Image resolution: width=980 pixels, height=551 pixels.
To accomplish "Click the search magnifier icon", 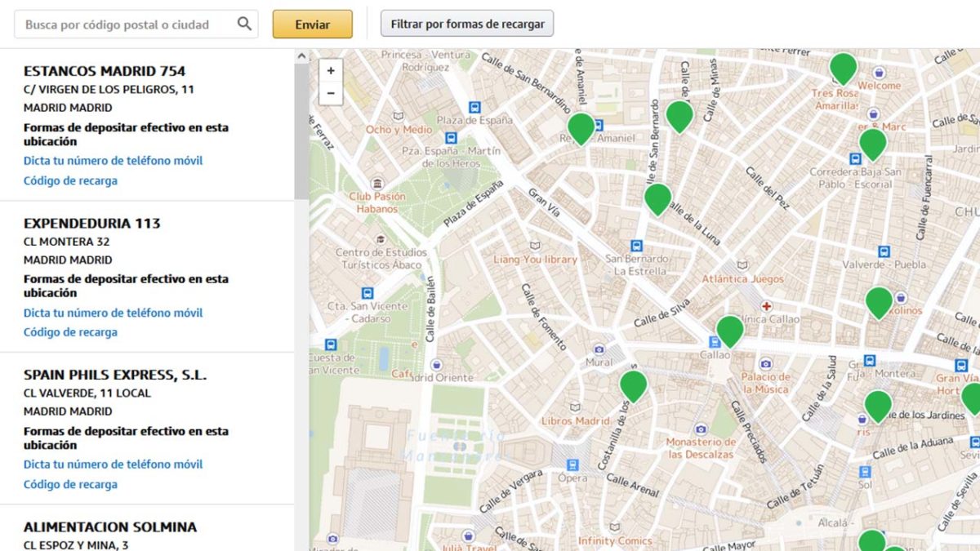I will (x=244, y=24).
